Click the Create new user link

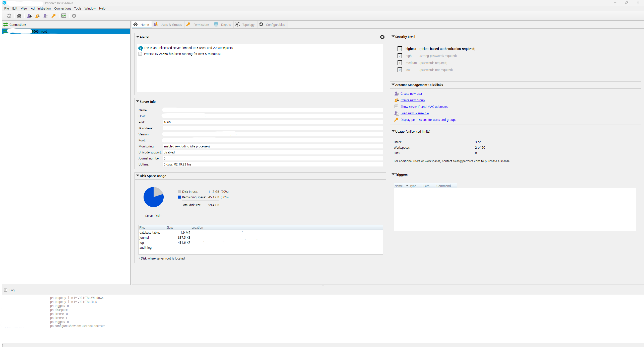click(x=411, y=94)
